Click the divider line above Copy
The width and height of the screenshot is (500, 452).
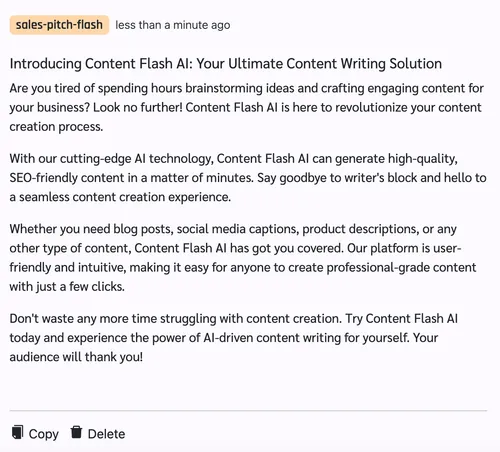click(248, 411)
